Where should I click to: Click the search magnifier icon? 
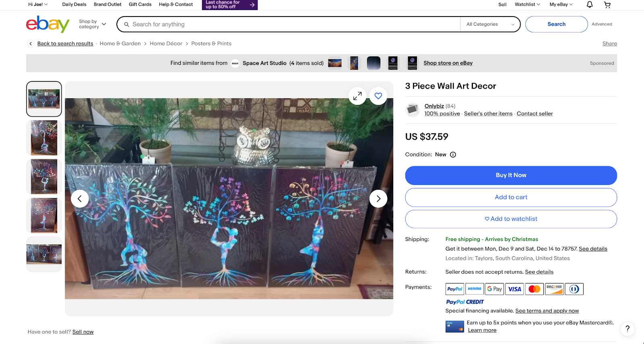[x=126, y=24]
